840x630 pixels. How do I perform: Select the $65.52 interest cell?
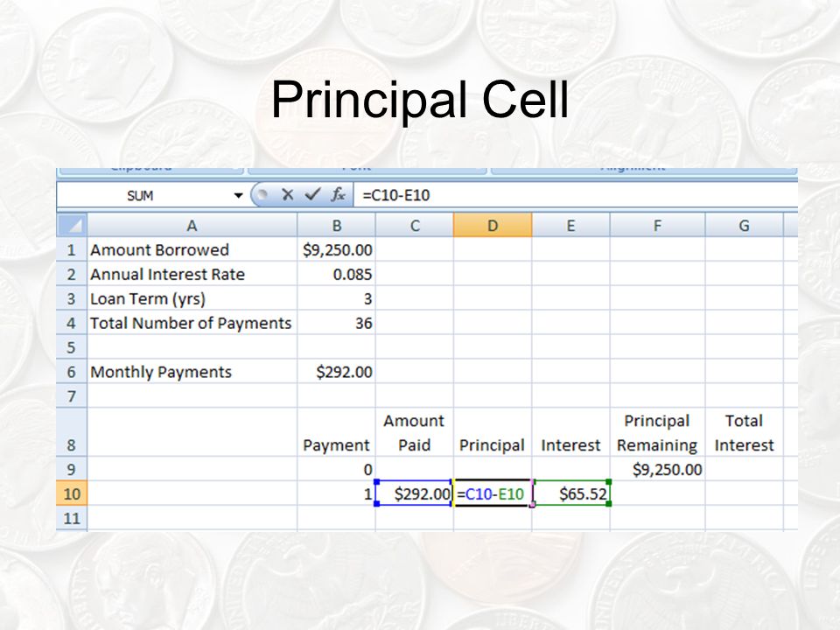point(571,493)
